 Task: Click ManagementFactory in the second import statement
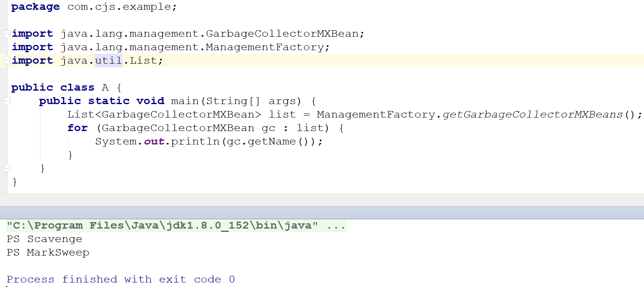[x=265, y=47]
